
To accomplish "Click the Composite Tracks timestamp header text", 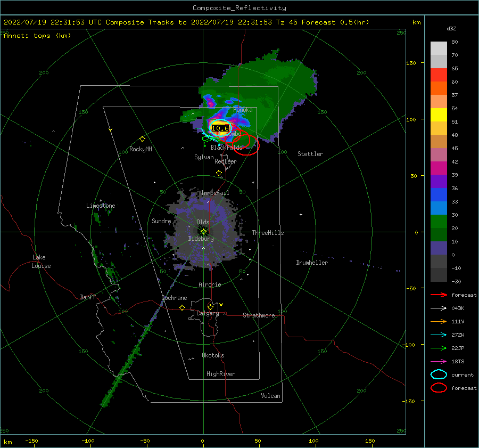I will [x=186, y=22].
